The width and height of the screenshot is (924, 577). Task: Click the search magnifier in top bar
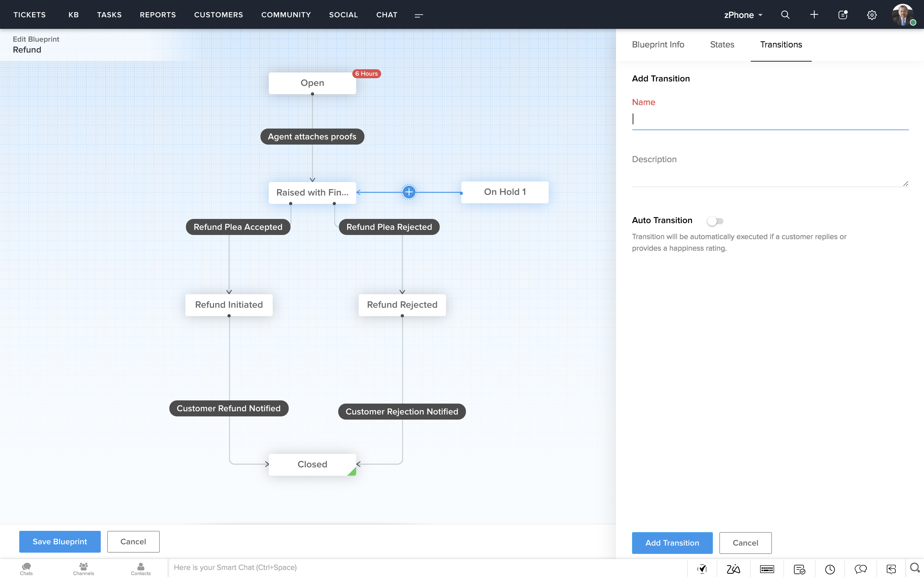785,15
